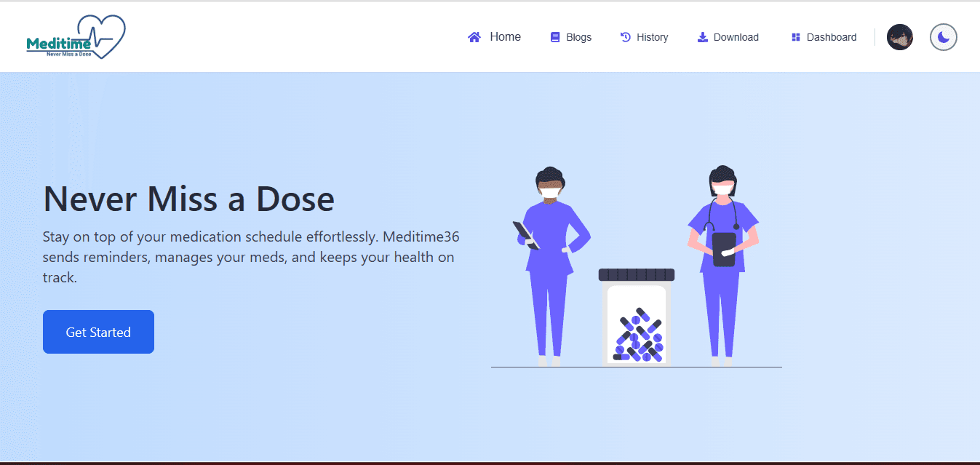View your medication History
Screen dimensions: 980x465
click(653, 36)
